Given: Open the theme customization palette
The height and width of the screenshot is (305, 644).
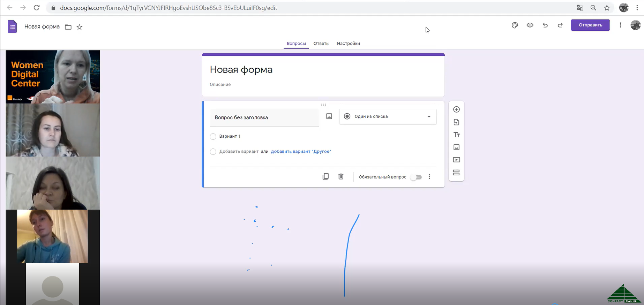Looking at the screenshot, I should pyautogui.click(x=515, y=25).
